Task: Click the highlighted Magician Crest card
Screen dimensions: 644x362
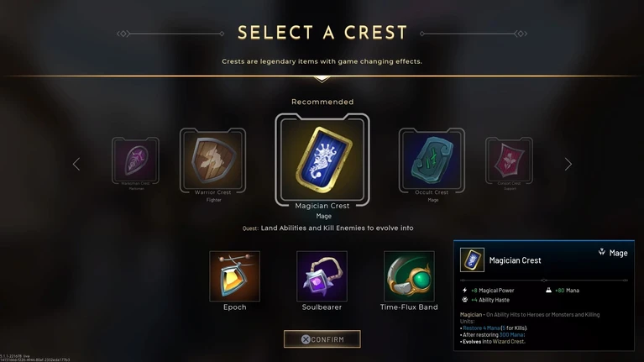Action: tap(322, 160)
